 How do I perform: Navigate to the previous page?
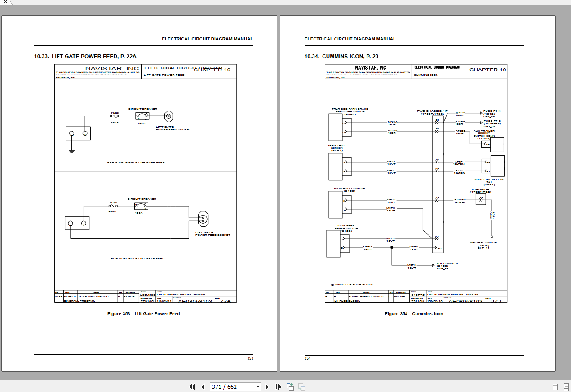coord(203,387)
